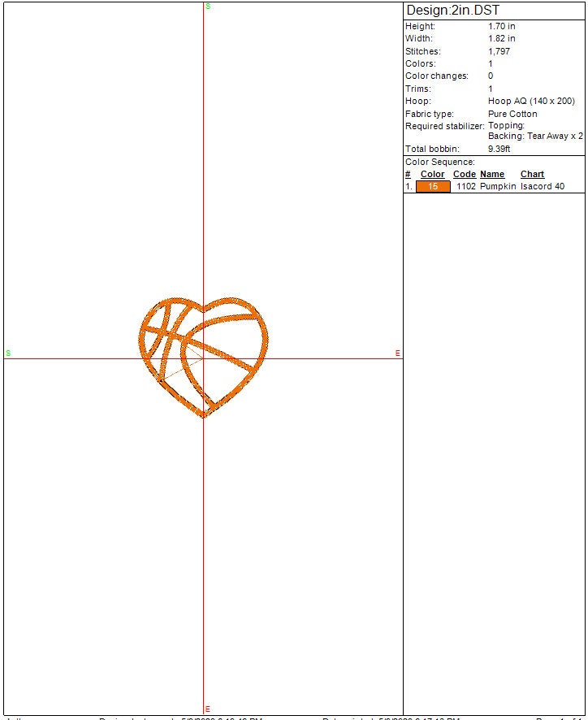Click the Stitches count 1,797
This screenshot has height=720, width=588.
click(x=499, y=51)
